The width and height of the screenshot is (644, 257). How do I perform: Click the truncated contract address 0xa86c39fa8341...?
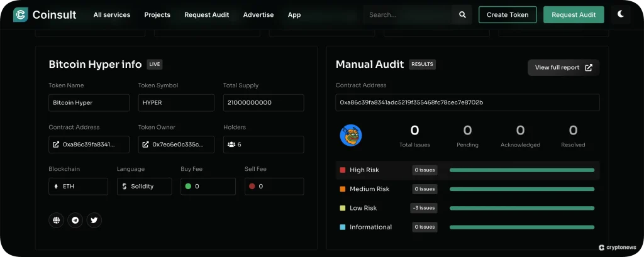pos(89,145)
